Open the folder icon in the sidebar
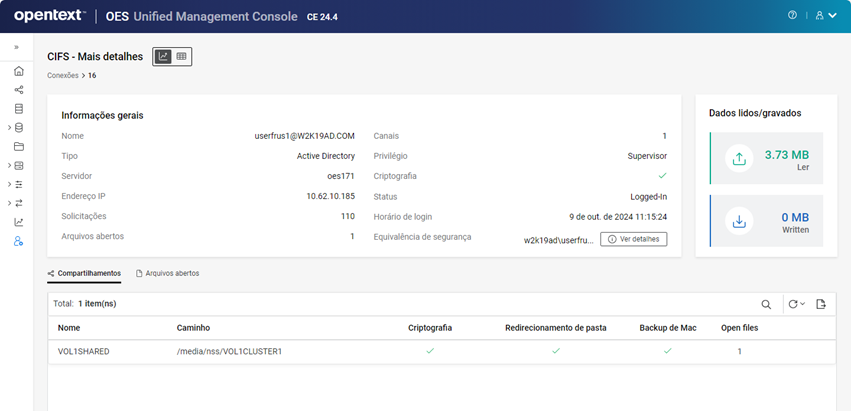The height and width of the screenshot is (411, 851). 18,147
